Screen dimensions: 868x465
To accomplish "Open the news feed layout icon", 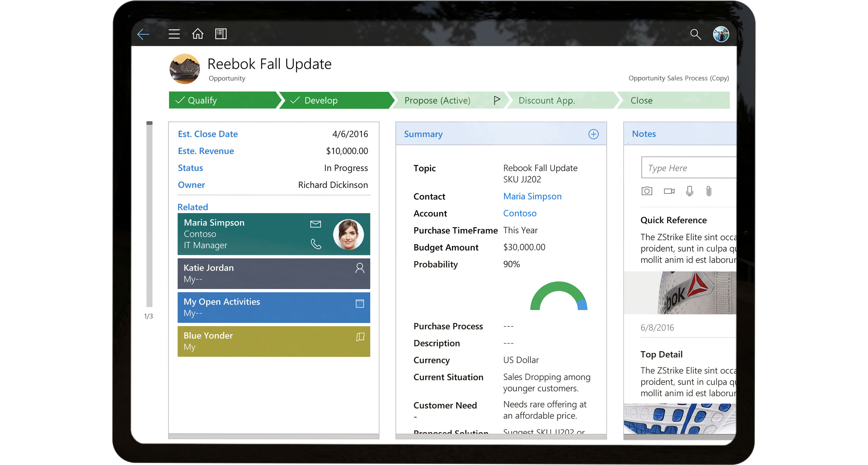I will point(221,34).
